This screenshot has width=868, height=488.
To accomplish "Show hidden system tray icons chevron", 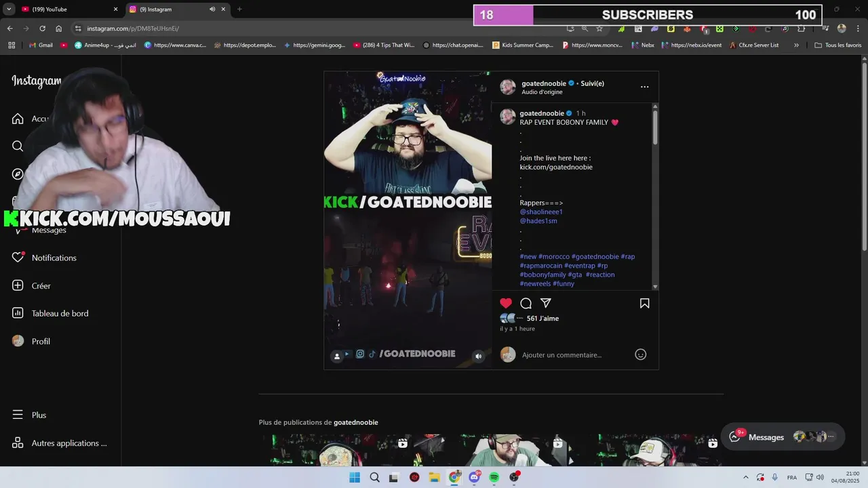I will pyautogui.click(x=746, y=477).
